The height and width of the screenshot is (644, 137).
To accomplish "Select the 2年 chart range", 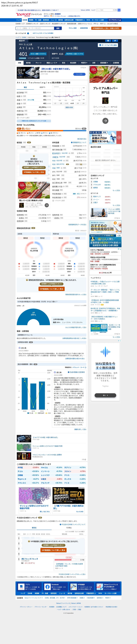I will pyautogui.click(x=83, y=103).
